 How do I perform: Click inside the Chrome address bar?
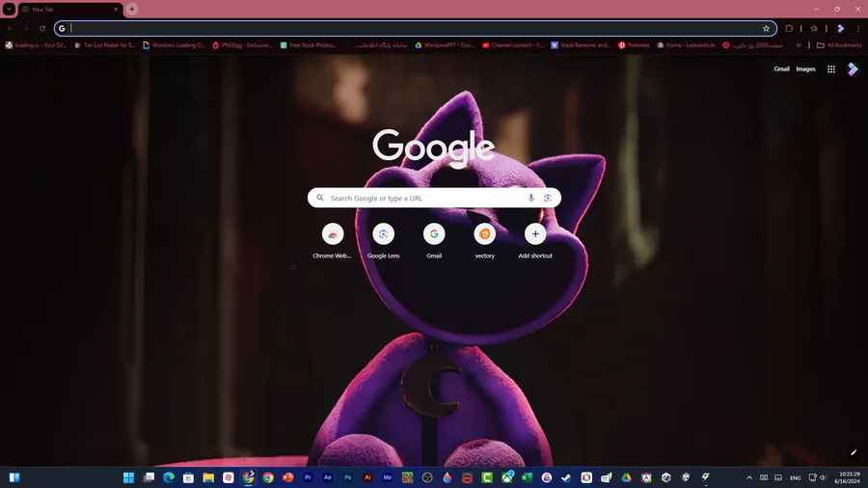[x=415, y=28]
